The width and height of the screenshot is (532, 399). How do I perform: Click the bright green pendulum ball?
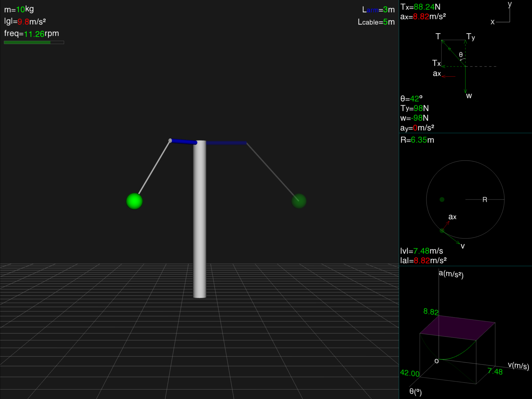134,201
